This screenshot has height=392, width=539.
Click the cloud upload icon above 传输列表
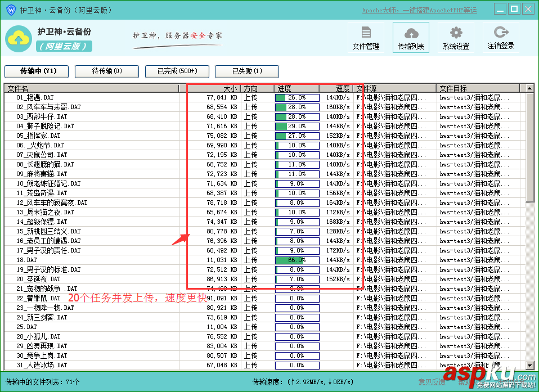411,33
